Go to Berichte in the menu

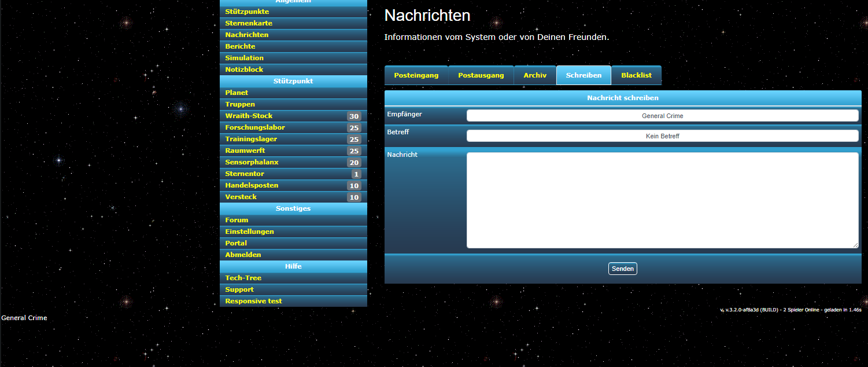240,46
